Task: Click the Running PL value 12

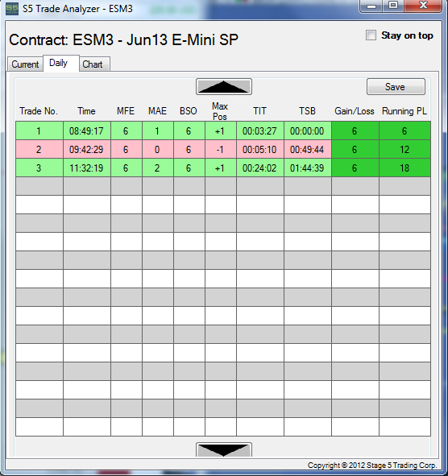Action: pyautogui.click(x=404, y=149)
